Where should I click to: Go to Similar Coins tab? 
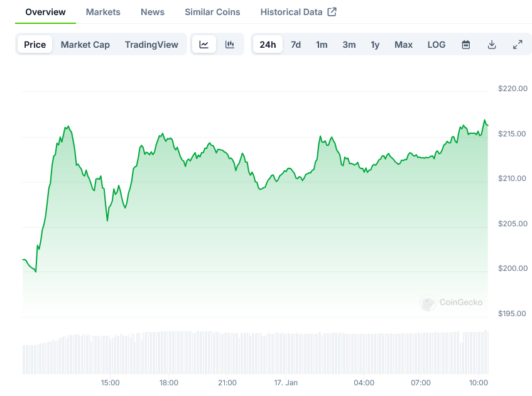(x=212, y=12)
